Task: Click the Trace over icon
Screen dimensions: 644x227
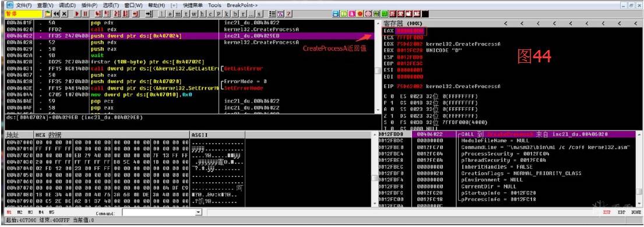Action: pyautogui.click(x=125, y=13)
